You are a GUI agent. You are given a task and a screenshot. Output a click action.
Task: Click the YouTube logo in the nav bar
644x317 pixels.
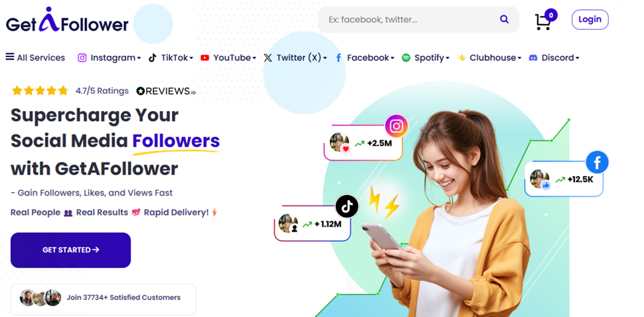tap(204, 58)
